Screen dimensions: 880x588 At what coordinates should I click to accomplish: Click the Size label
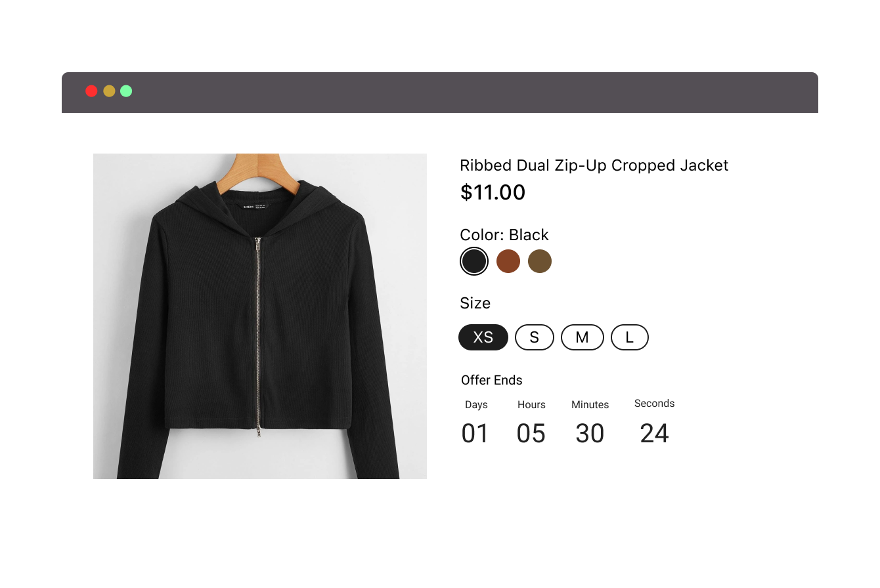(475, 303)
